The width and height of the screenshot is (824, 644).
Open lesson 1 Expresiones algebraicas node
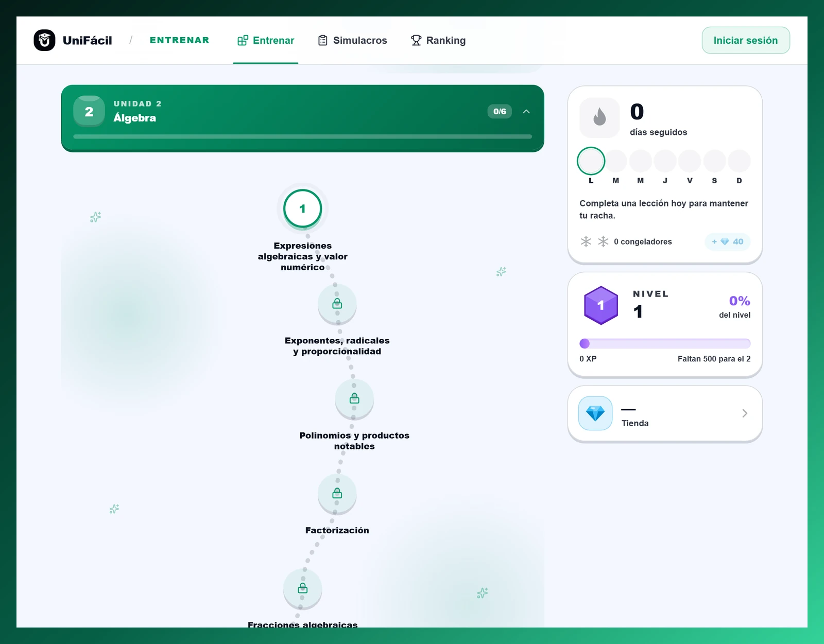(303, 208)
